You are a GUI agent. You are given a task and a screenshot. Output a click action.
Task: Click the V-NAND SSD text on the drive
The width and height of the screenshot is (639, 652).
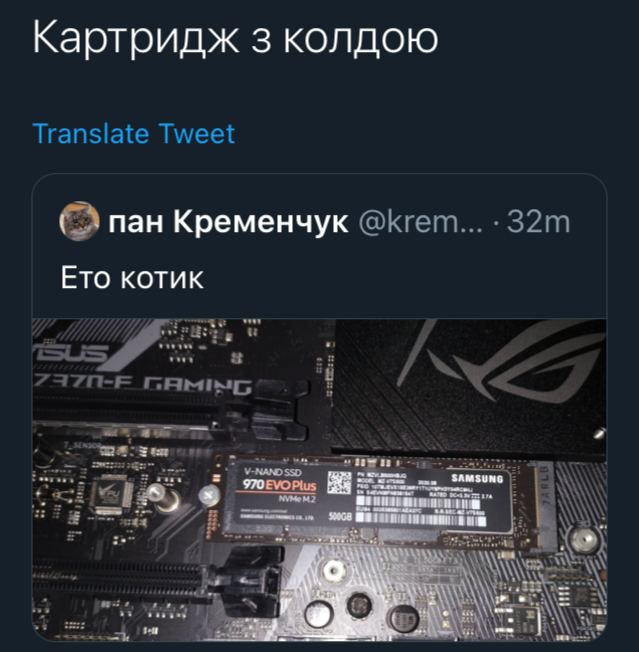click(x=273, y=472)
